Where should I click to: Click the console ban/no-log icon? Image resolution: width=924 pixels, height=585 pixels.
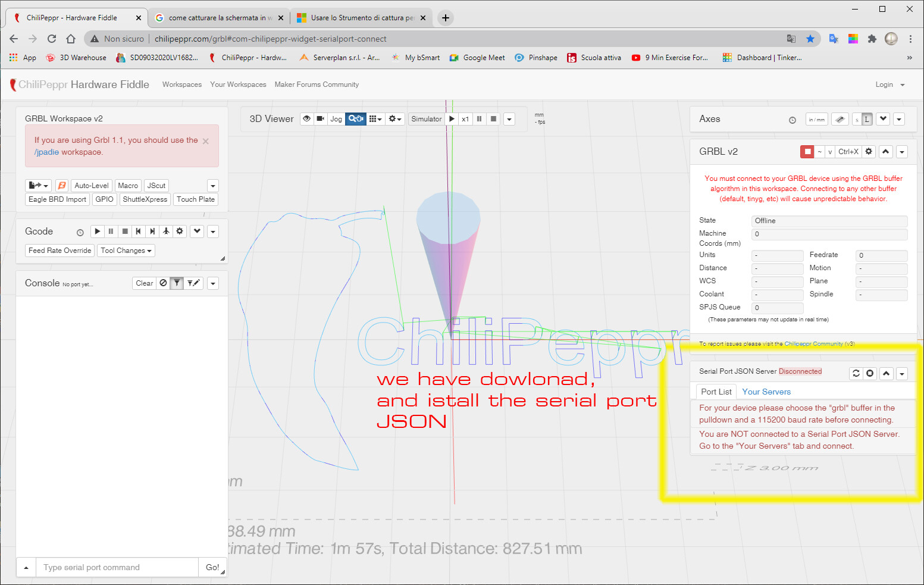164,283
